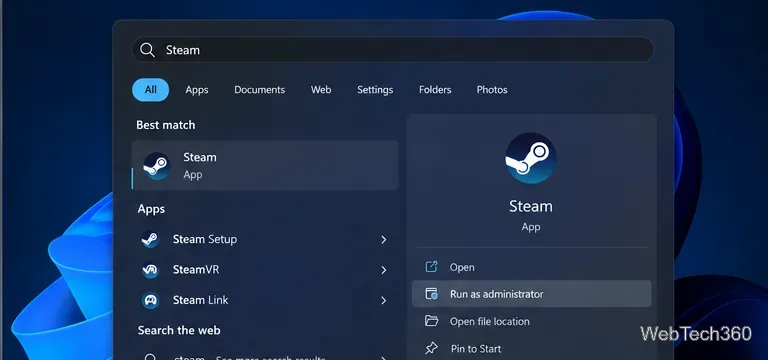Image resolution: width=768 pixels, height=360 pixels.
Task: Click the Apps section heading
Action: 151,209
